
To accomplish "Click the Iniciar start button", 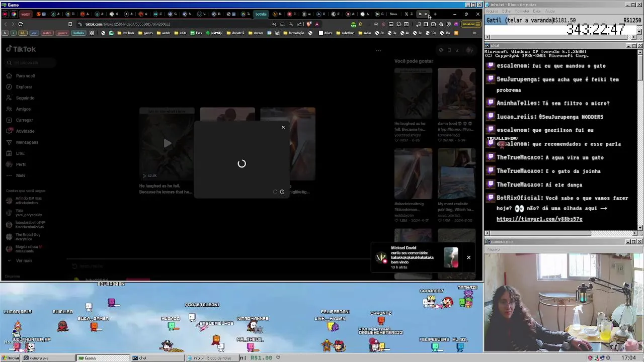I will pyautogui.click(x=11, y=358).
